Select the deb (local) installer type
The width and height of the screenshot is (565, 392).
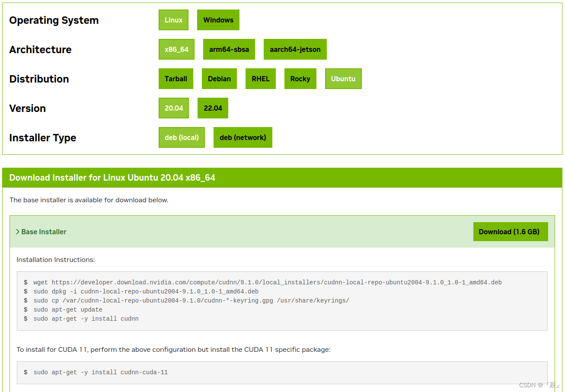pyautogui.click(x=182, y=137)
